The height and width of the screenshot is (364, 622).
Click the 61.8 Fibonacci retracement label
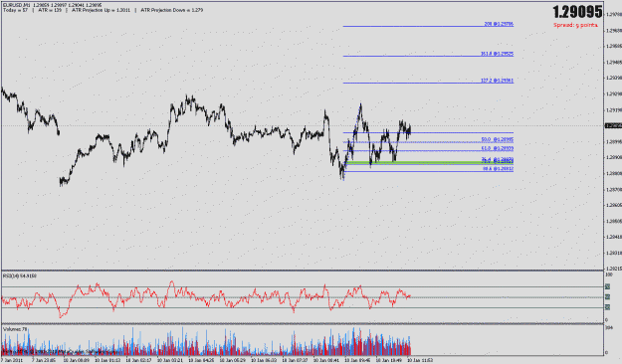(498, 148)
